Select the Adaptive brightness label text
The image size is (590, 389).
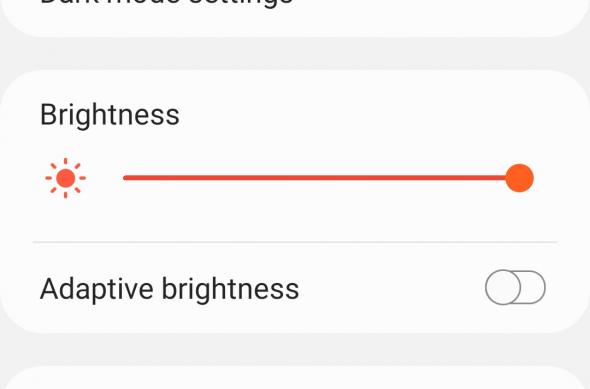click(169, 289)
